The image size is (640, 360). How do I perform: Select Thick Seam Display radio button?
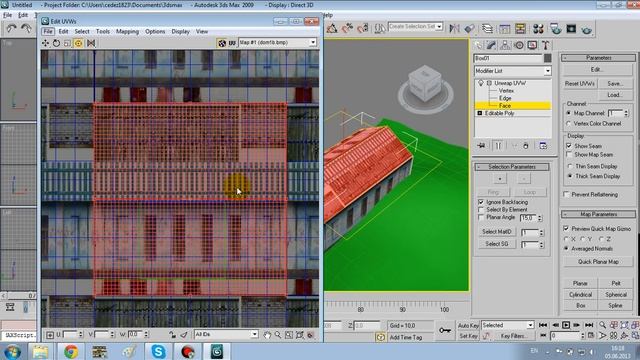[x=570, y=176]
